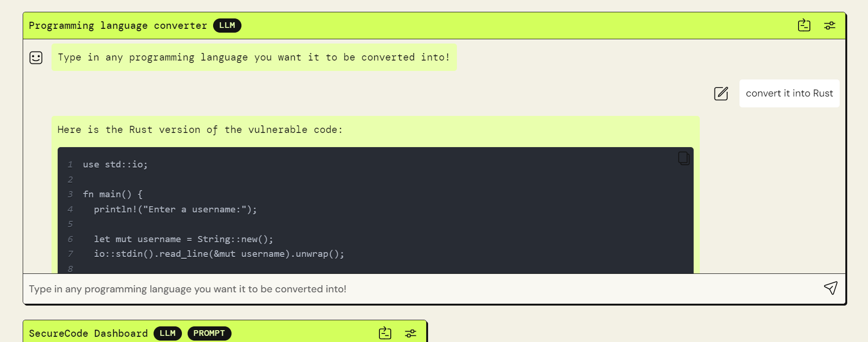Open settings sliders icon in SecureCode Dashboard header
The height and width of the screenshot is (342, 868).
(x=411, y=333)
